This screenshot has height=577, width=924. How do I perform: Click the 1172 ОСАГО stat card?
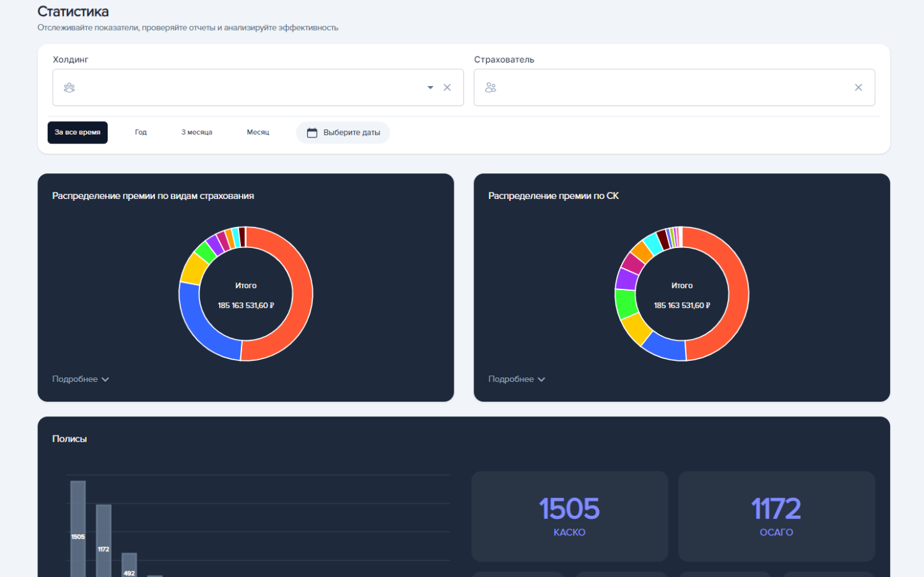(776, 516)
